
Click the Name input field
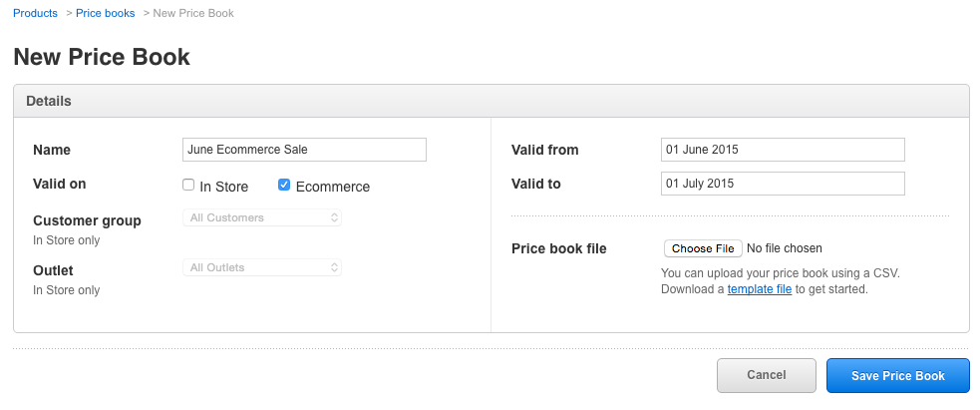point(304,150)
